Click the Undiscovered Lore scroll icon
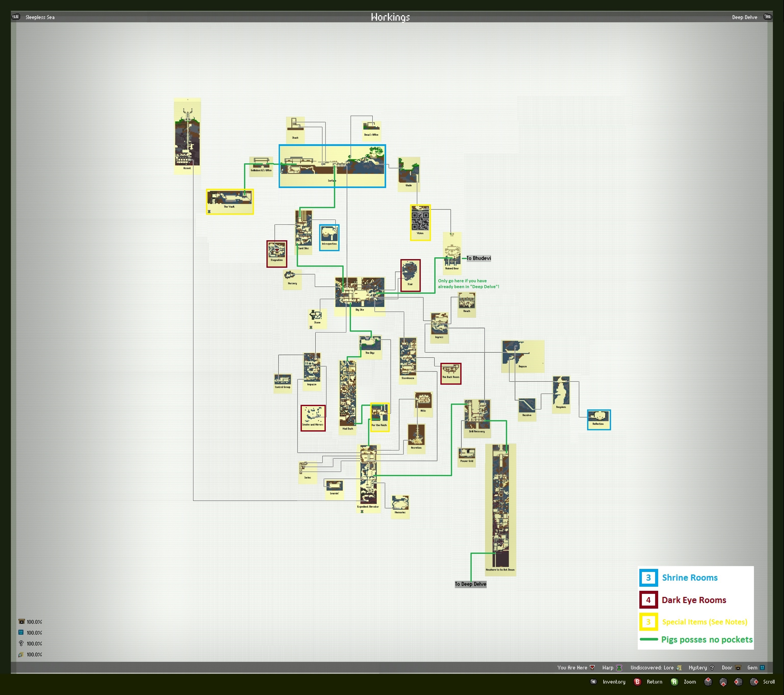784x695 pixels. coord(679,668)
